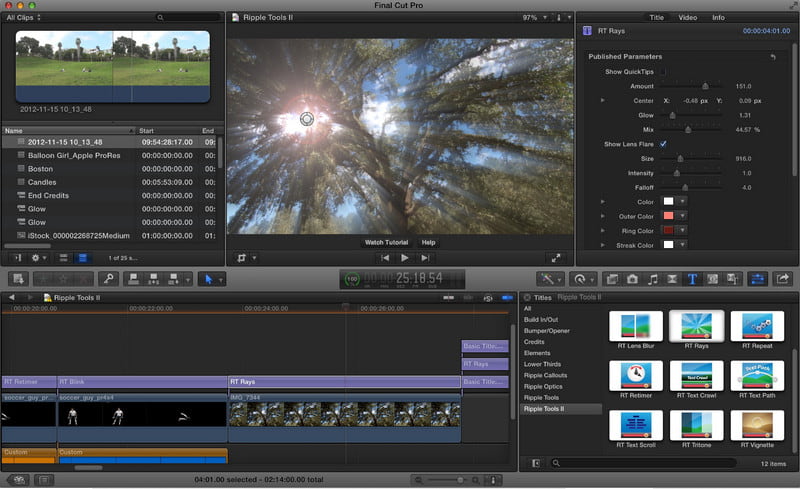Toggle the Timeline Index button at bottom
Viewport: 800px width, 489px height.
[x=44, y=480]
